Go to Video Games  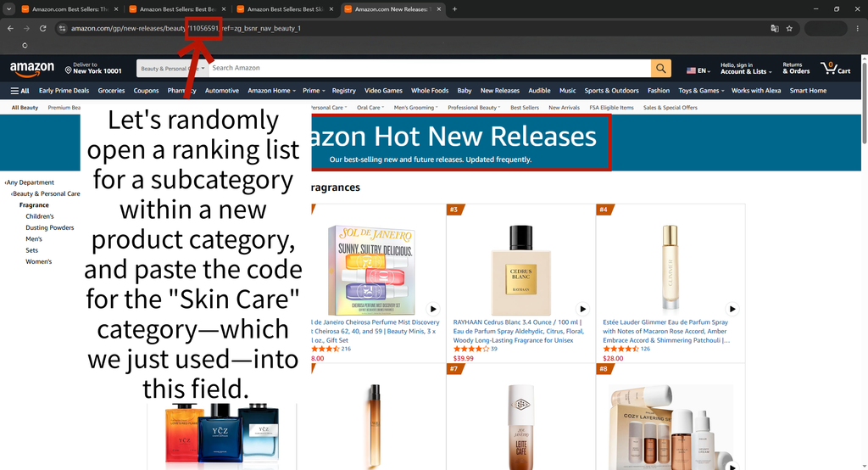(x=383, y=90)
